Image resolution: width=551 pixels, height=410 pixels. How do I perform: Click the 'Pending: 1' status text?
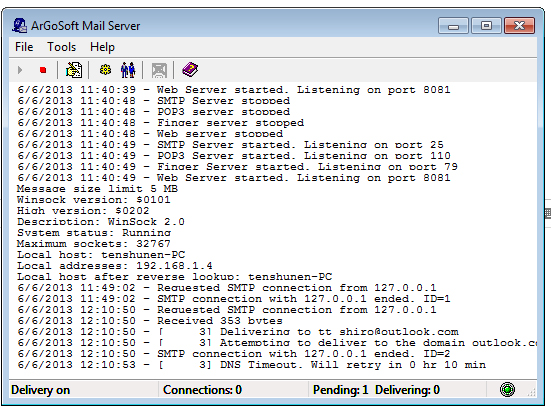[x=340, y=390]
